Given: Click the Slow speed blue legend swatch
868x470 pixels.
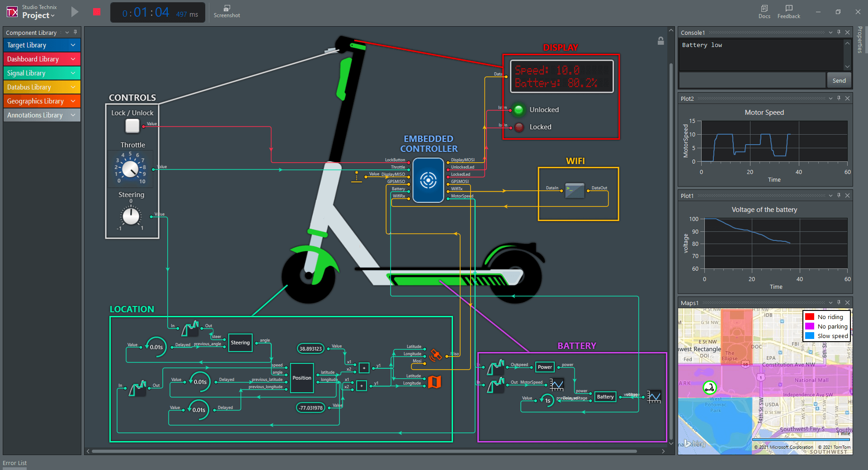Looking at the screenshot, I should click(x=810, y=336).
